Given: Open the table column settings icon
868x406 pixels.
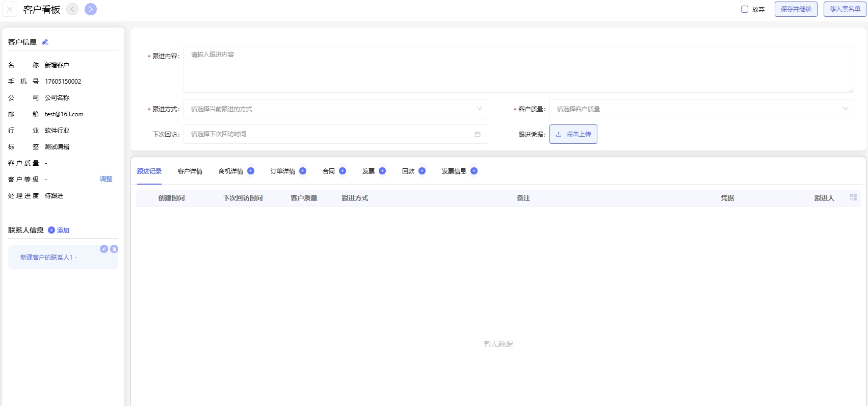Looking at the screenshot, I should pyautogui.click(x=853, y=197).
